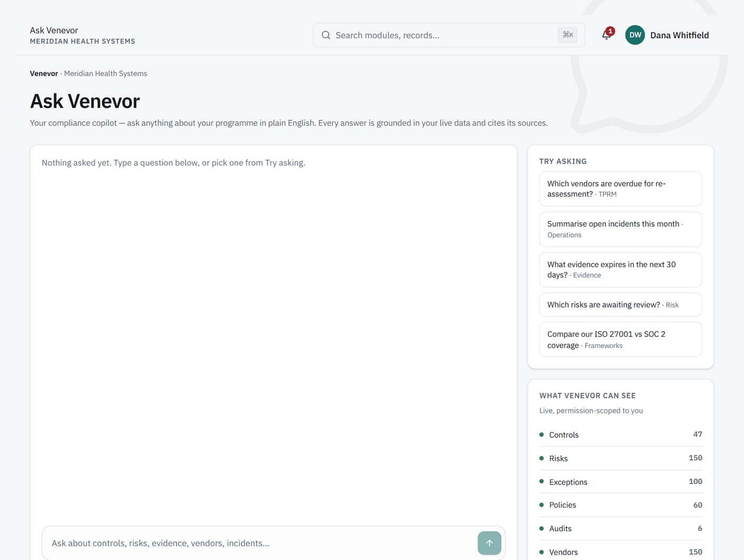Click the Ask Venevor page title
744x560 pixels.
(x=85, y=101)
